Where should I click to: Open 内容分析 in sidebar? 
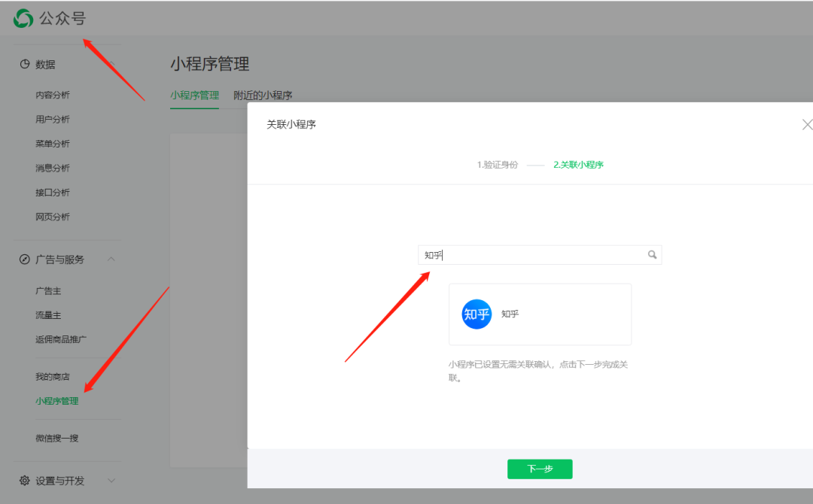pos(53,95)
